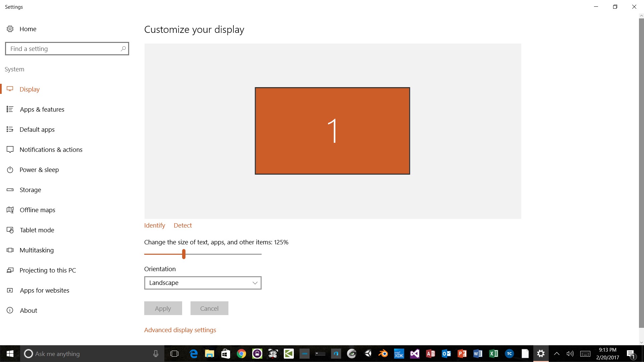Click the Unity game engine taskbar icon
Screen dimensions: 644x362
368,354
